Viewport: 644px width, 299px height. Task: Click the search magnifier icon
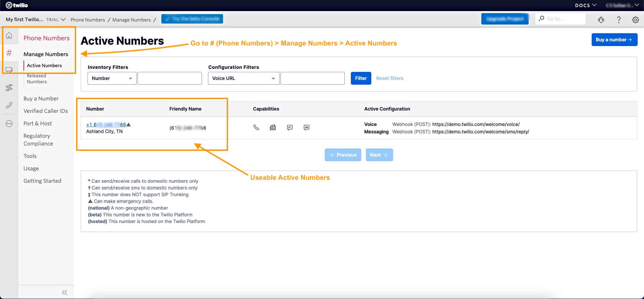point(541,18)
